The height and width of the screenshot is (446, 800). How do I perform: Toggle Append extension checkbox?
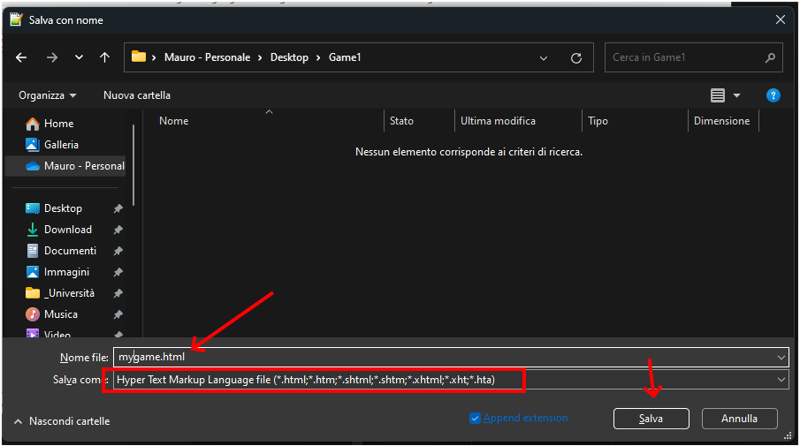pos(474,418)
